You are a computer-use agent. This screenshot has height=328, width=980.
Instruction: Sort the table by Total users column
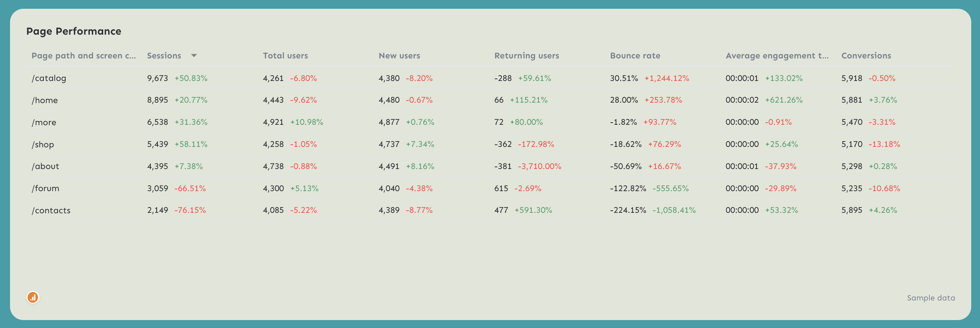coord(285,55)
